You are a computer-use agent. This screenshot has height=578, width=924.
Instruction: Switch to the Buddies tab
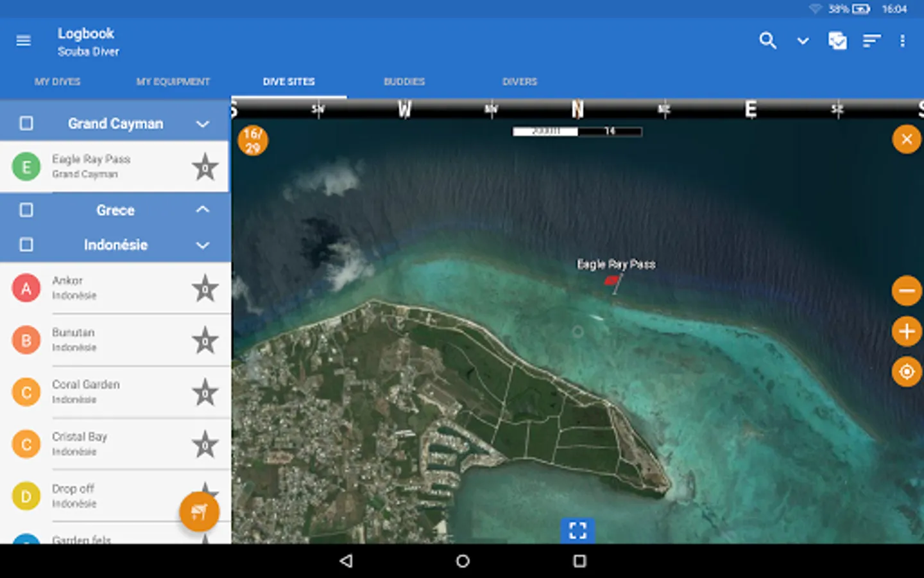coord(404,82)
